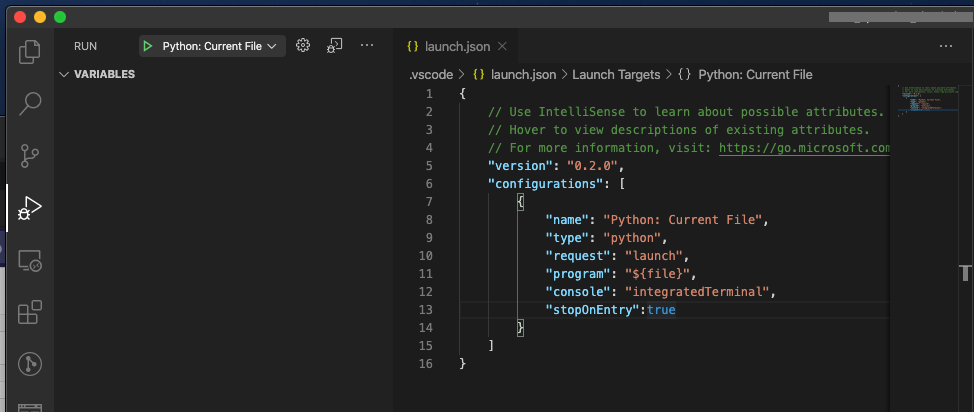The image size is (974, 412).
Task: Click the "program" key
Action: pyautogui.click(x=577, y=274)
